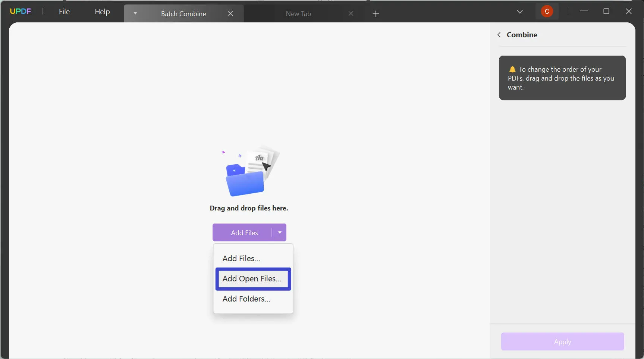Choose Add Files... from the dropdown menu

pyautogui.click(x=241, y=258)
